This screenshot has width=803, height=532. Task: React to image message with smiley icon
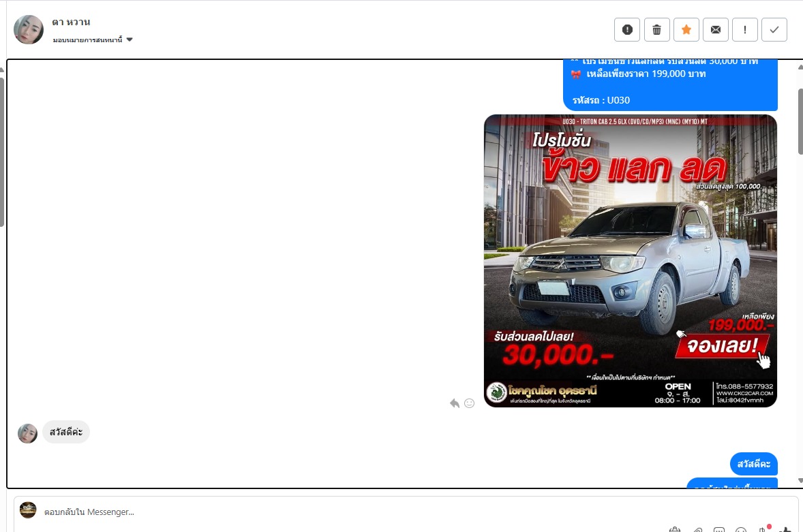[469, 403]
